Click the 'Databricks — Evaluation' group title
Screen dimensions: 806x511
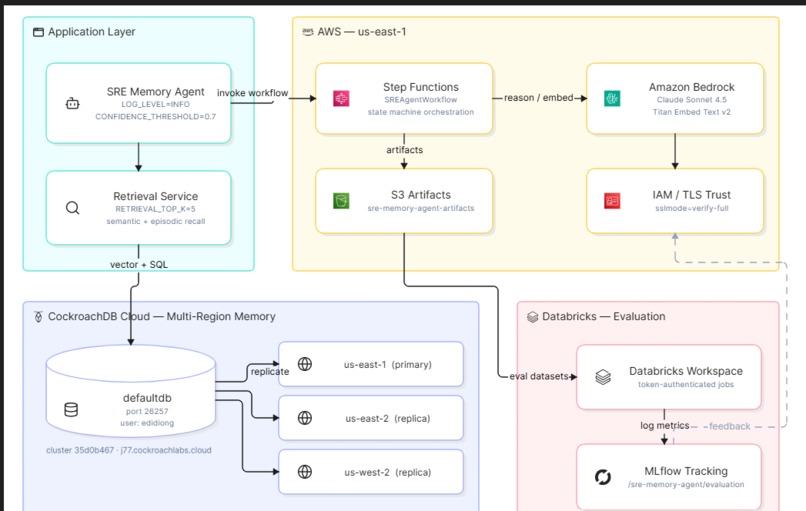pos(603,317)
